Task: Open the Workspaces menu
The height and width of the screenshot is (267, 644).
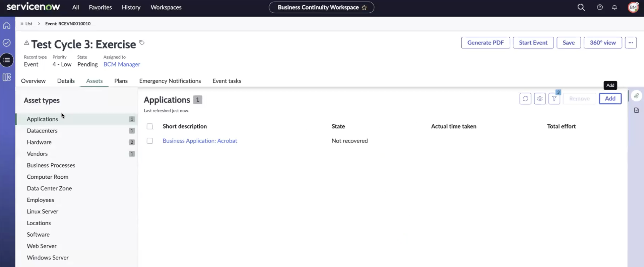Action: tap(166, 7)
